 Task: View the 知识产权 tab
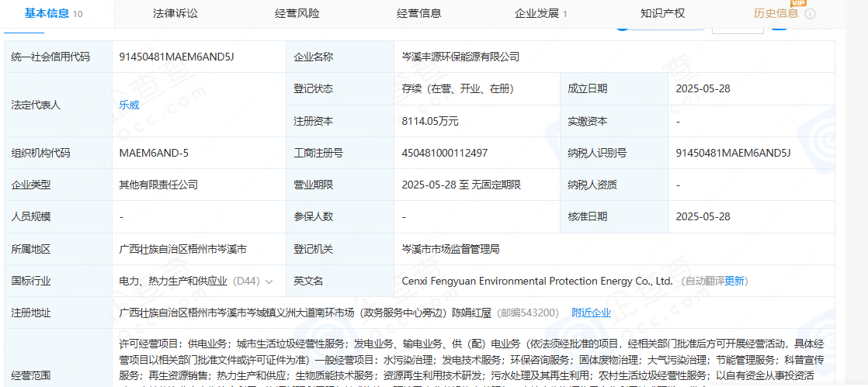[x=662, y=14]
